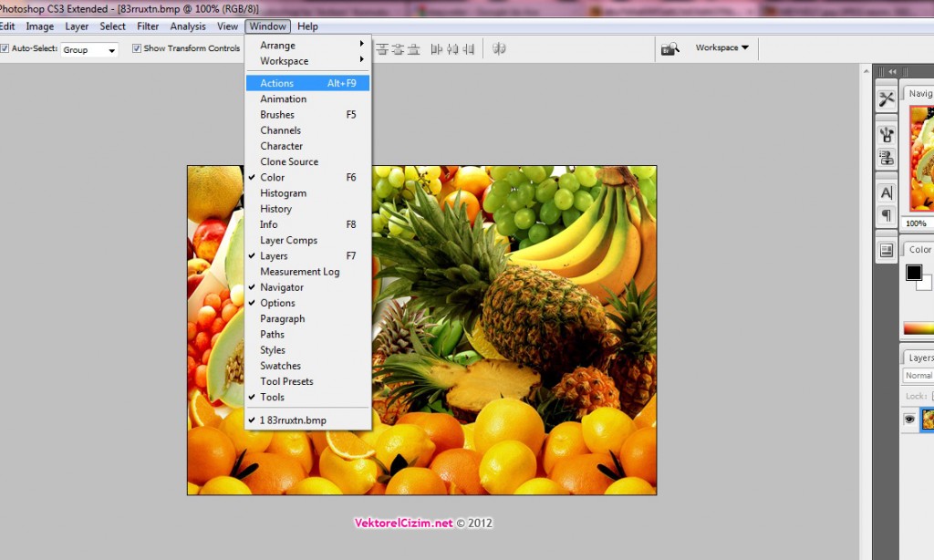Open the Workspace dropdown in options bar
Screen dimensions: 934x560
point(721,47)
